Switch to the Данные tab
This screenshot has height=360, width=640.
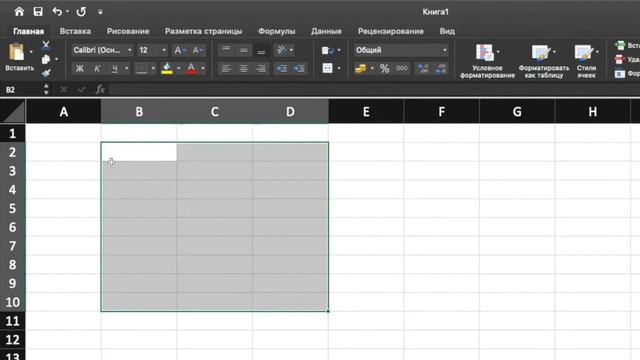(326, 31)
